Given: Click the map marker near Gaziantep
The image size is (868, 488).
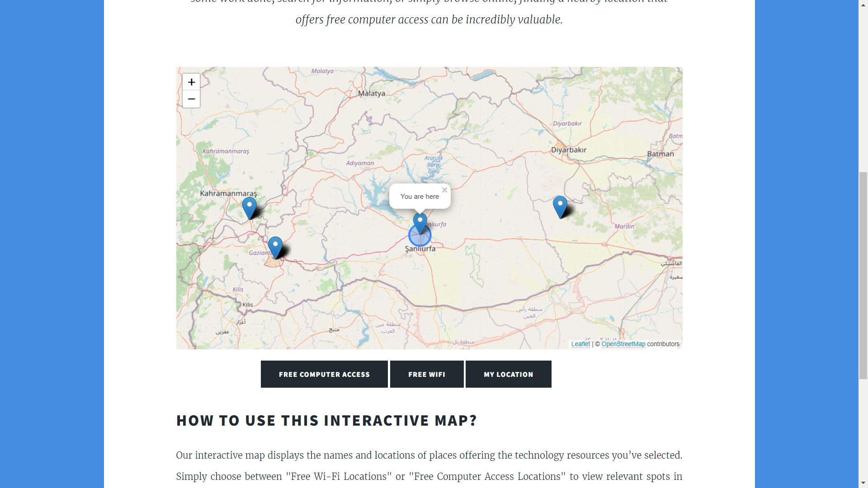Looking at the screenshot, I should (x=275, y=246).
